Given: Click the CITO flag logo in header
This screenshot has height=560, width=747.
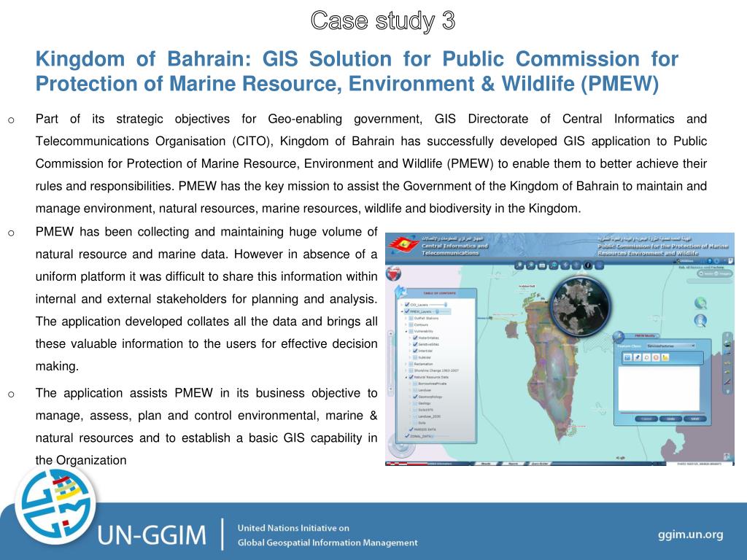Looking at the screenshot, I should (x=403, y=245).
